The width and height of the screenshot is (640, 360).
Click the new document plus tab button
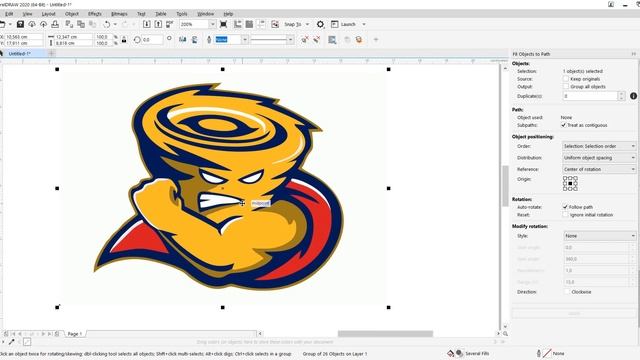pyautogui.click(x=51, y=53)
